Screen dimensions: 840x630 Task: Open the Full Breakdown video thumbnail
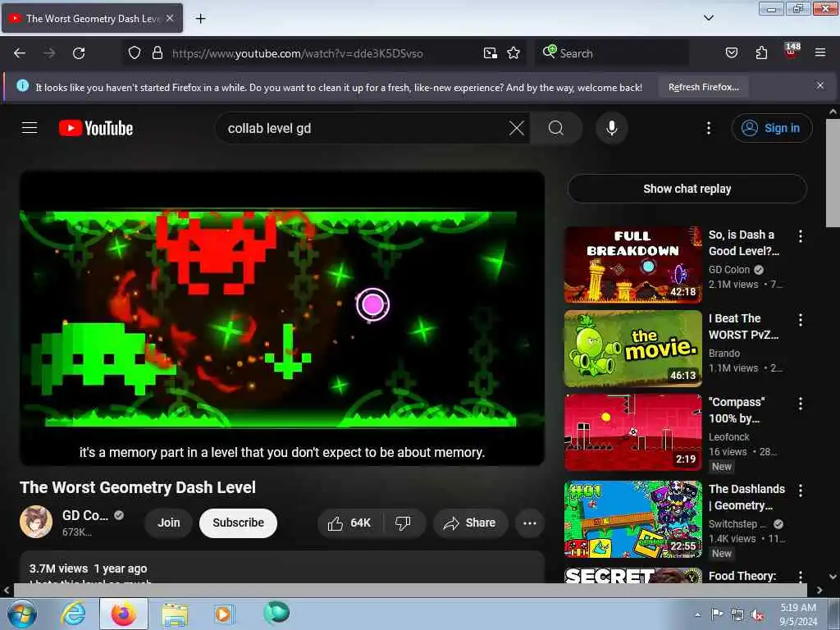coord(632,265)
